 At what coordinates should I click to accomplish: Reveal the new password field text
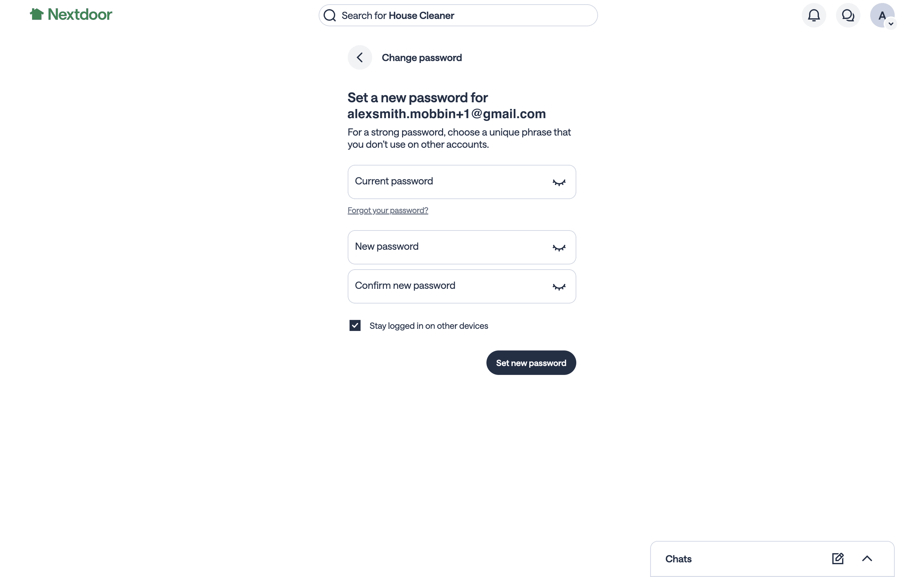pos(559,248)
